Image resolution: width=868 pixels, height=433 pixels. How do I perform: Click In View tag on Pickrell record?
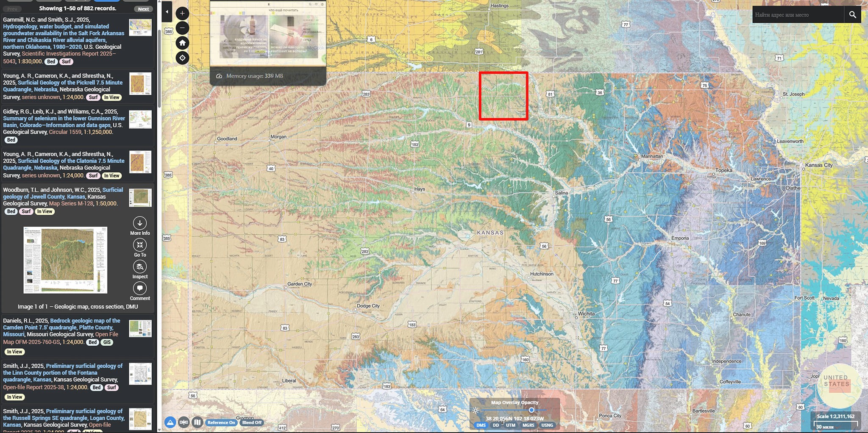[x=111, y=97]
